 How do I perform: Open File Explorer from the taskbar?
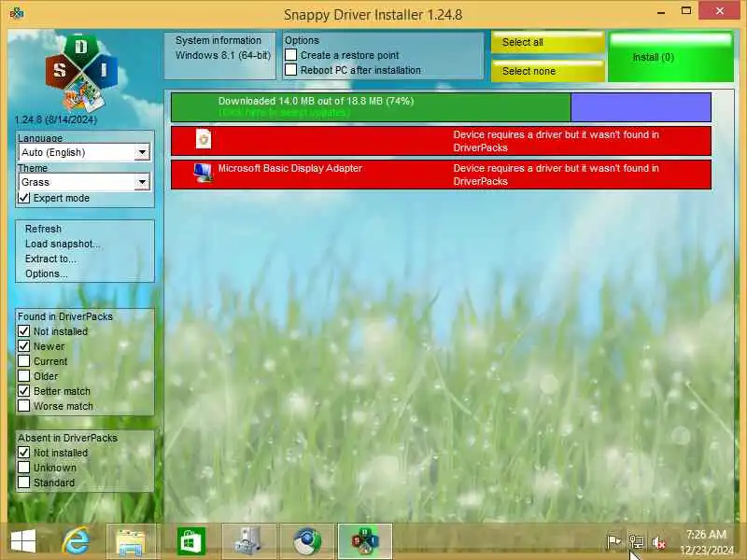[x=130, y=542]
